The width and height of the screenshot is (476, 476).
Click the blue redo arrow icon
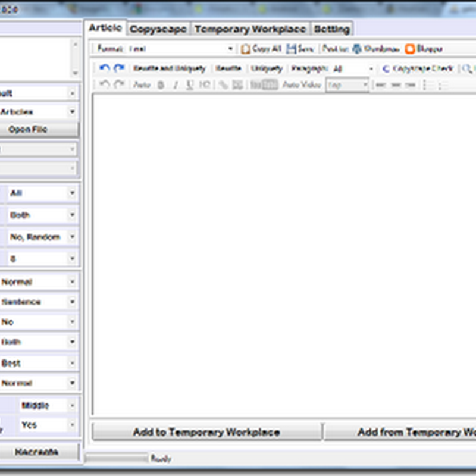[119, 68]
